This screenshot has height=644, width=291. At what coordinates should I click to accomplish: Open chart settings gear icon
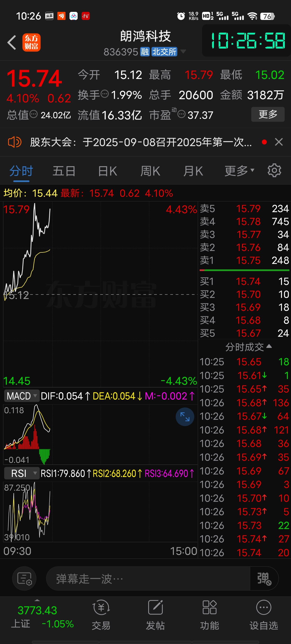[274, 170]
